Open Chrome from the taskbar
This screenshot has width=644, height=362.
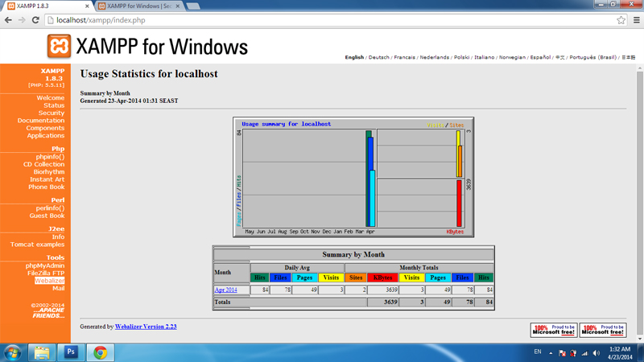tap(100, 352)
